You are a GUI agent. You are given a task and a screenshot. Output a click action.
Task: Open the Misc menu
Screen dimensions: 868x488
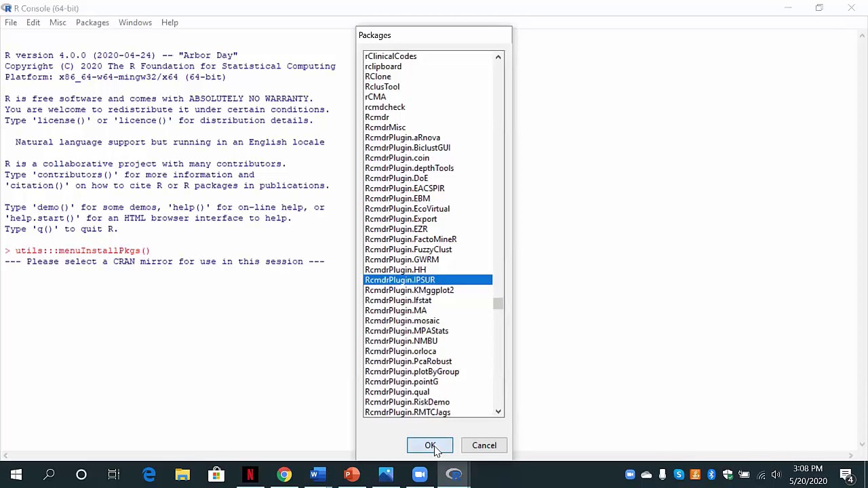58,22
